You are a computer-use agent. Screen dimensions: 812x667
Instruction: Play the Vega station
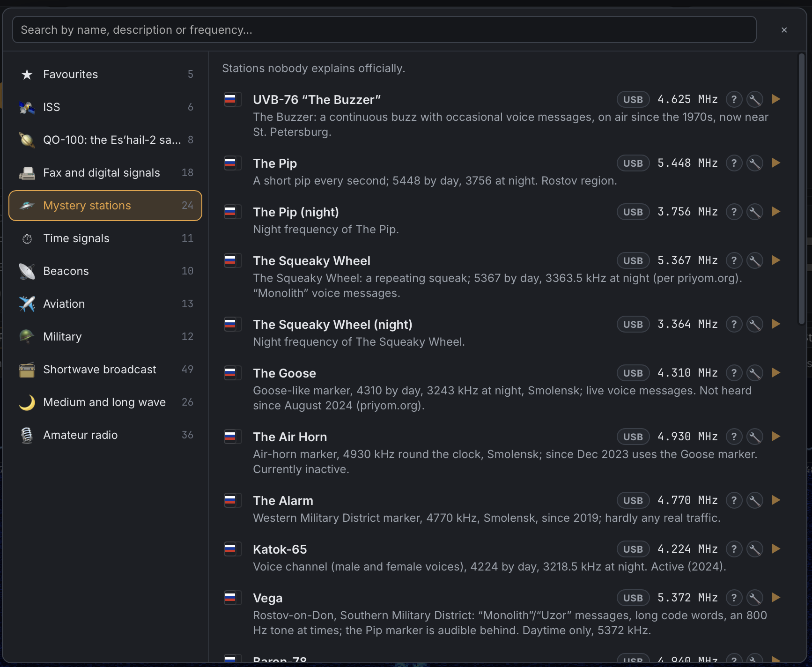pos(775,598)
